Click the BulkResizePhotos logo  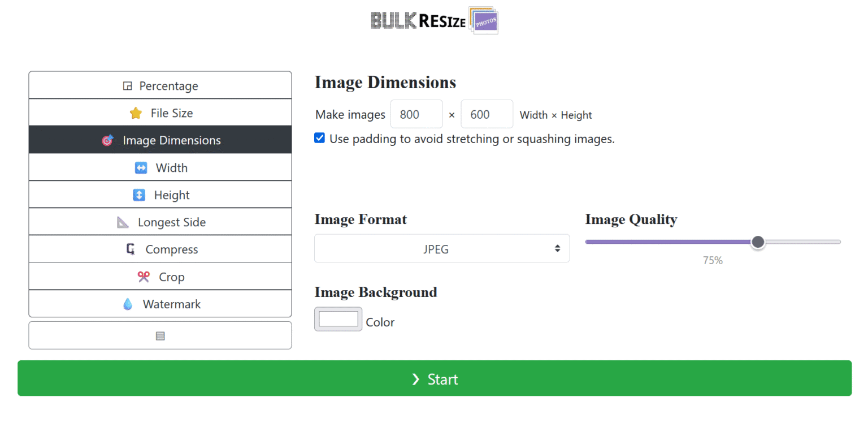pos(434,20)
